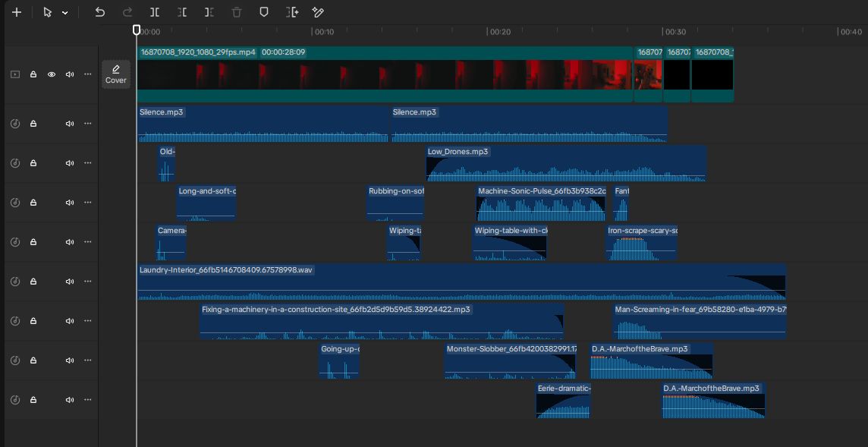Click the Undo arrow icon
This screenshot has width=868, height=447.
click(x=99, y=12)
